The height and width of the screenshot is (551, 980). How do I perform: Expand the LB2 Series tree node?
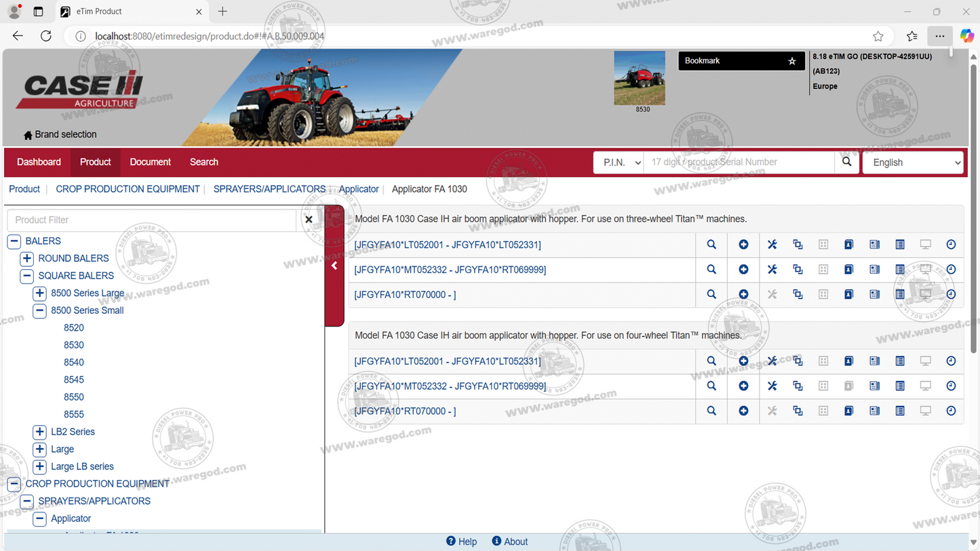[39, 432]
